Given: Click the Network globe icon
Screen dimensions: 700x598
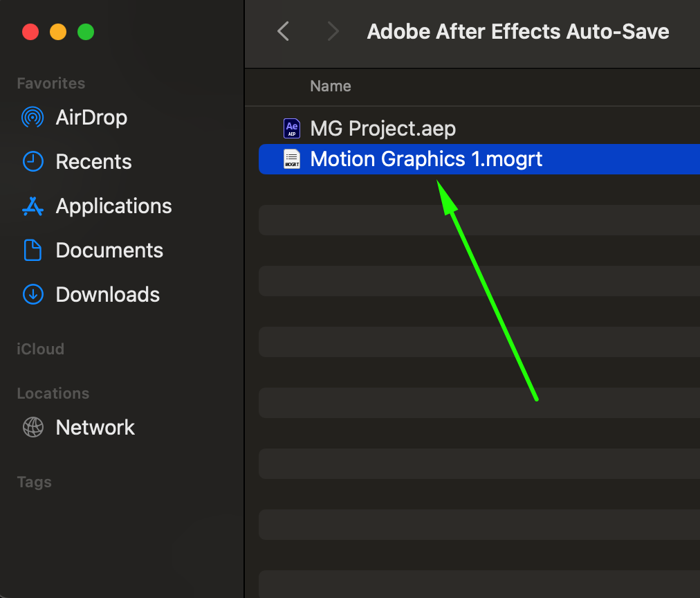Looking at the screenshot, I should [x=33, y=428].
